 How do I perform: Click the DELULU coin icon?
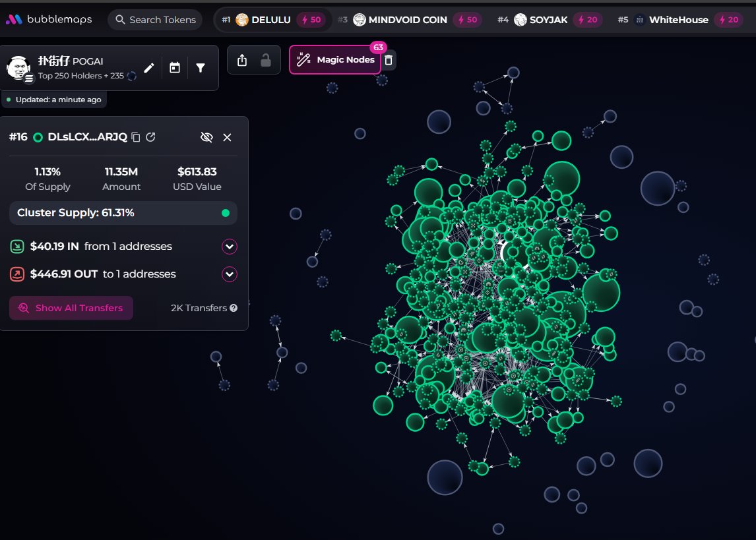pos(242,20)
